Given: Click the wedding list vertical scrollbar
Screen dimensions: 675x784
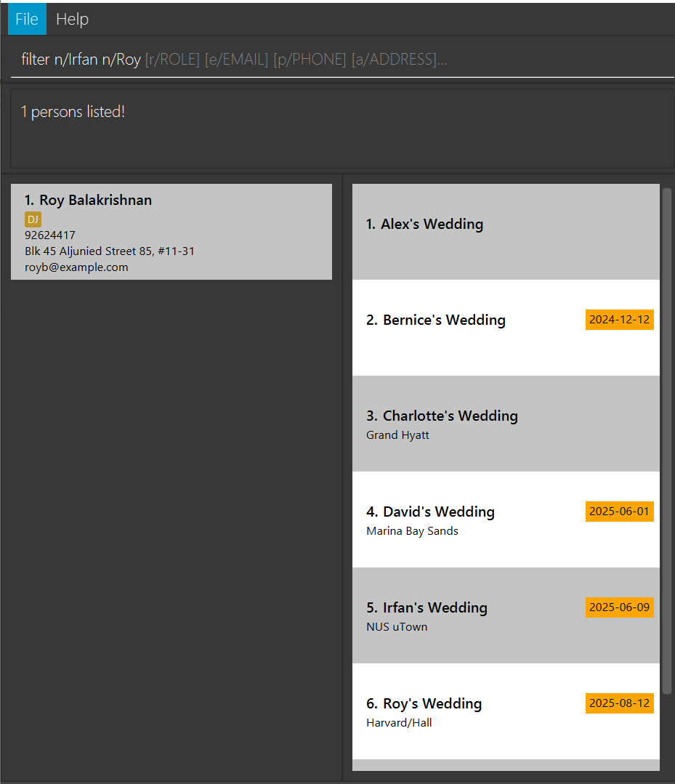Looking at the screenshot, I should 667,441.
